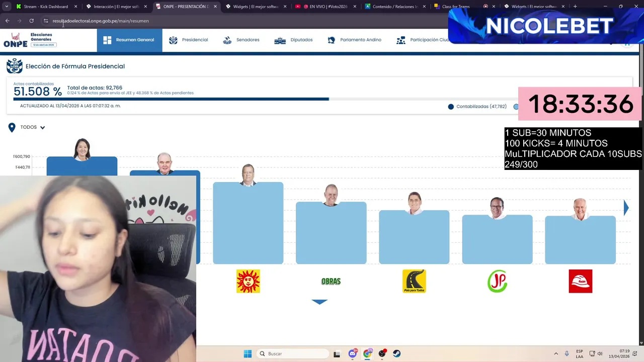The image size is (644, 362).
Task: Select the OBRAS party logo
Action: click(x=331, y=282)
